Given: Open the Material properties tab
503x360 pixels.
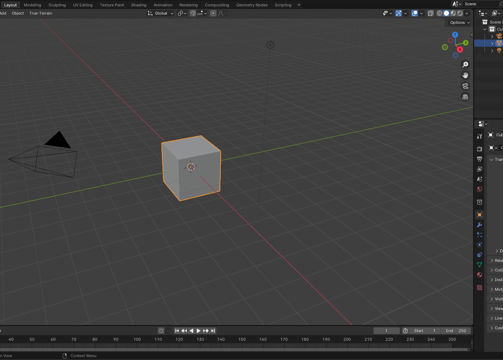Looking at the screenshot, I should 479,275.
